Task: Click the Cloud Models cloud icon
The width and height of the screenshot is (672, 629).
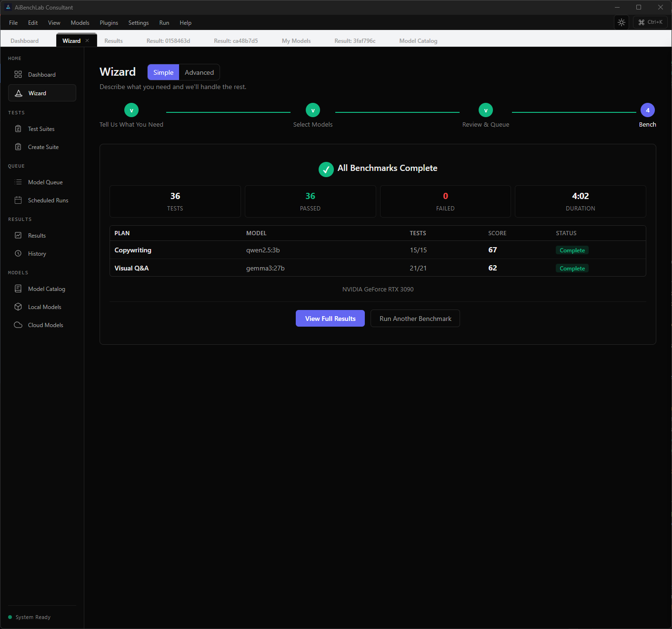Action: tap(18, 325)
